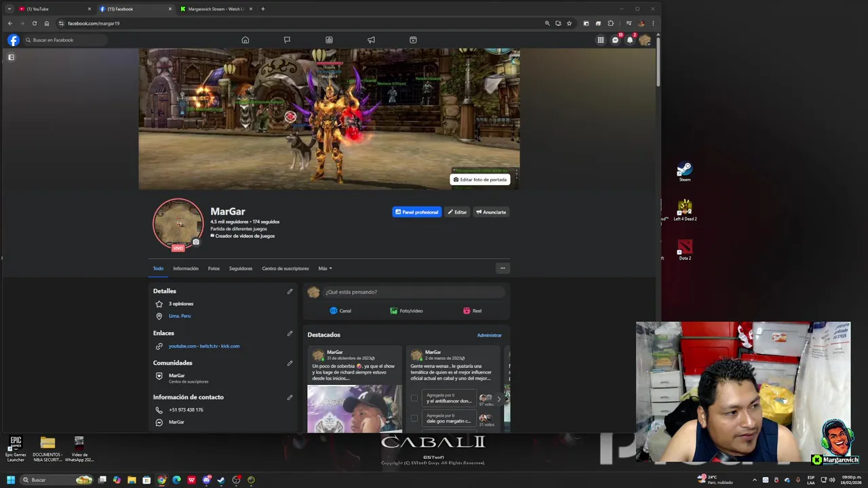Open the Chrome extensions puzzle icon

click(x=610, y=23)
